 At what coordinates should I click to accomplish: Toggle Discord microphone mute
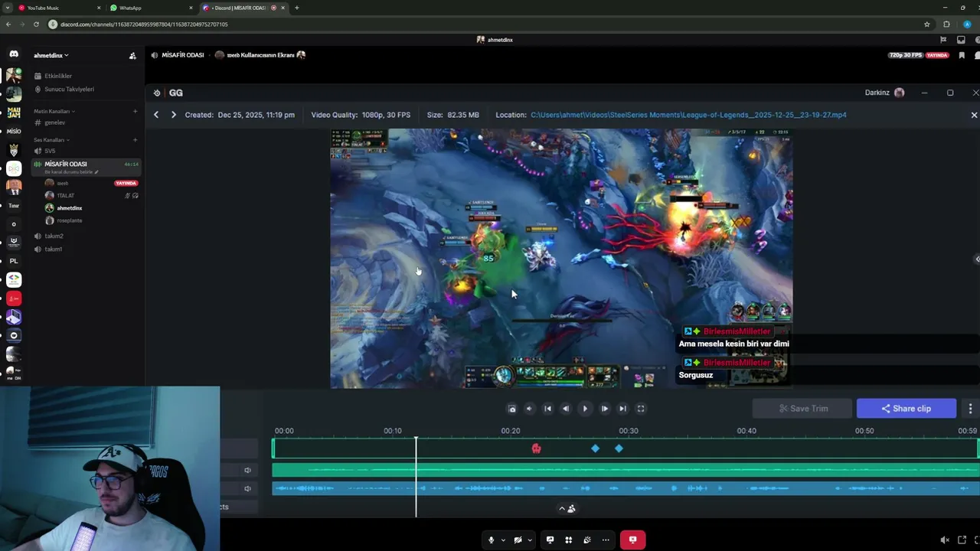(x=492, y=540)
